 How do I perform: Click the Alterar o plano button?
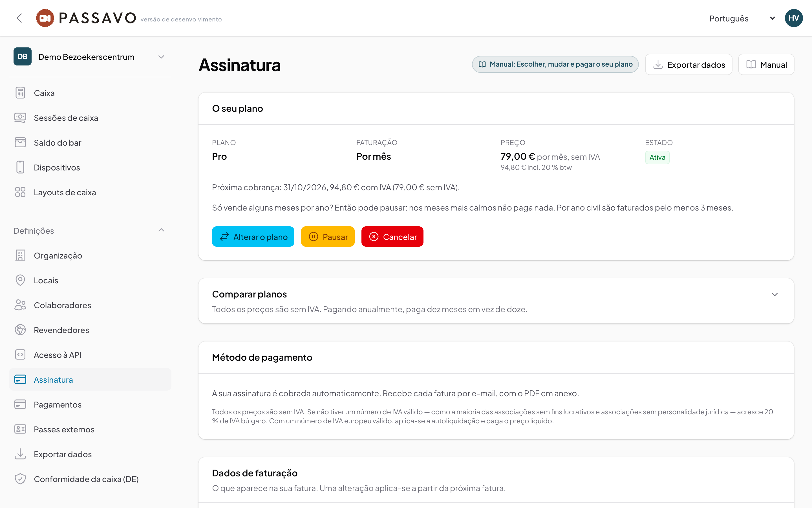(x=253, y=237)
